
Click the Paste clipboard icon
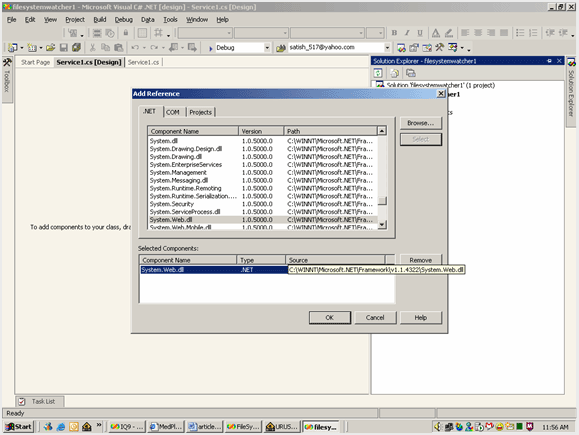119,47
